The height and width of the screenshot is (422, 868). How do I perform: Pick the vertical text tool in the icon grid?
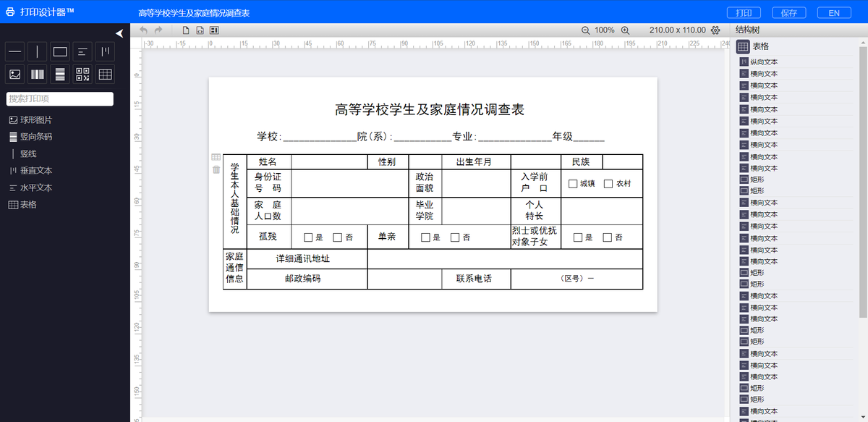[105, 51]
